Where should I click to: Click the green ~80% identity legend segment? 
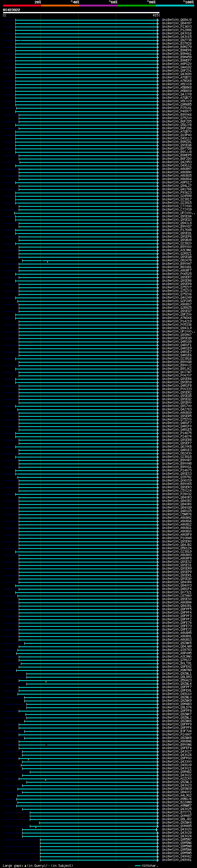coord(137,6)
